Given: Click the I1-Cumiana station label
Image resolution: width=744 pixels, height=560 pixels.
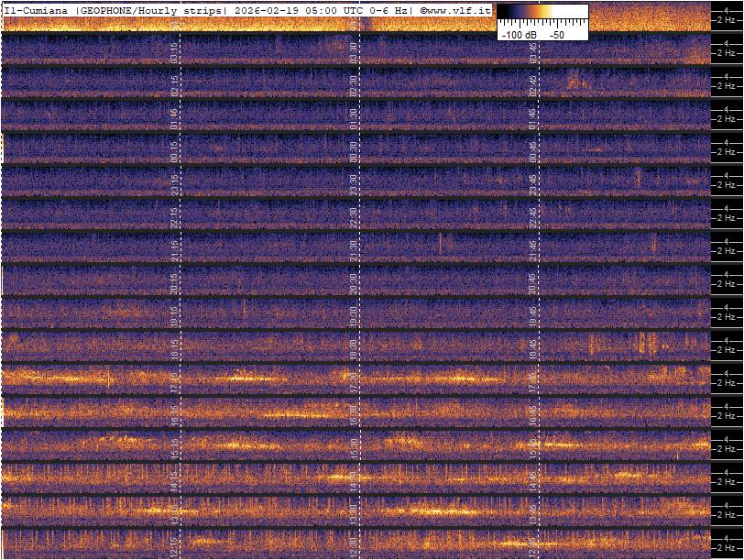Looking at the screenshot, I should 37,9.
